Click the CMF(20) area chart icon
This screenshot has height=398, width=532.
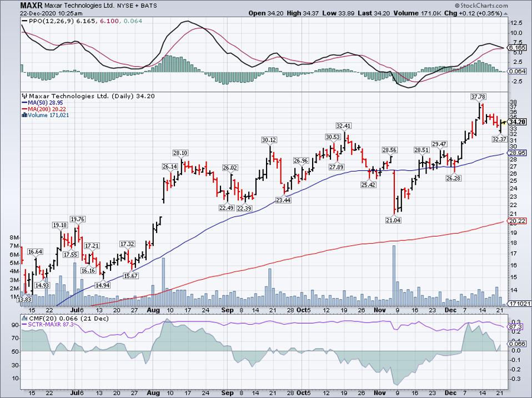coord(25,319)
